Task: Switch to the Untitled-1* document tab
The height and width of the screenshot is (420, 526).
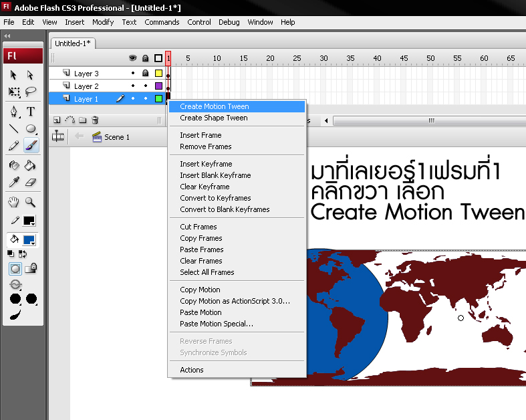Action: coord(73,43)
